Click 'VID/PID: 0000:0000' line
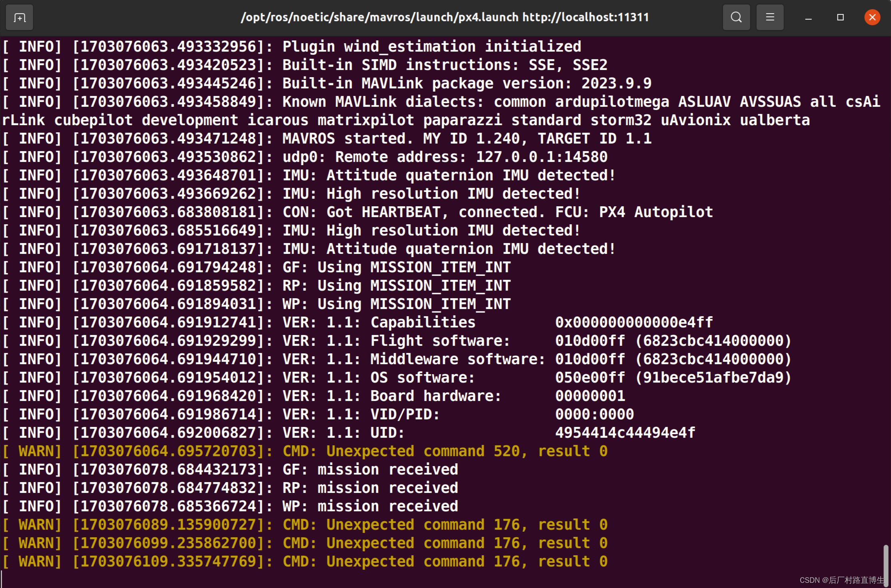This screenshot has width=891, height=588. tap(318, 415)
